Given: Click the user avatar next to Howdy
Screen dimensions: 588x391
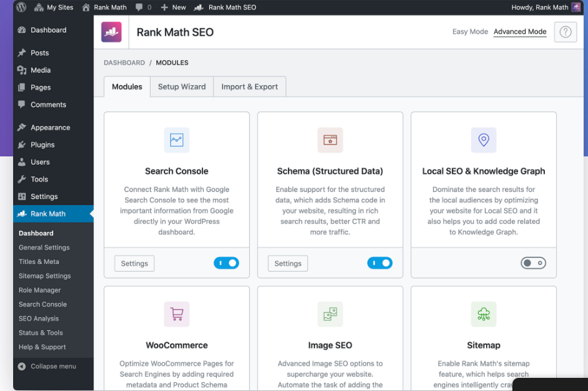Looking at the screenshot, I should [576, 7].
